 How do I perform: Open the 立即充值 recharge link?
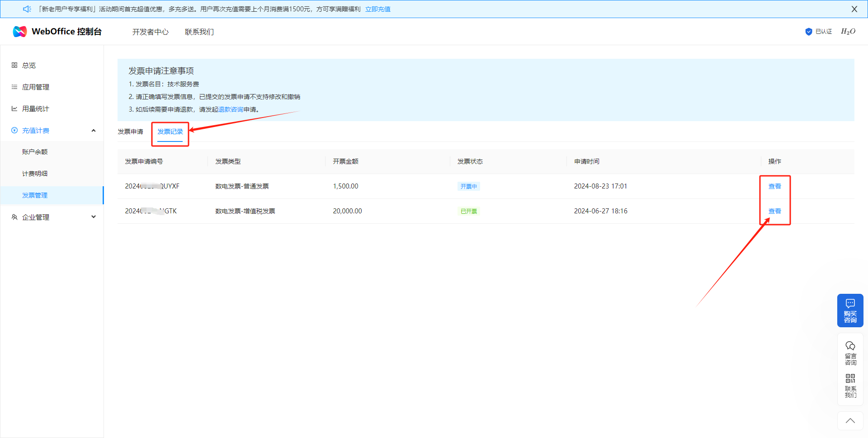pos(378,9)
